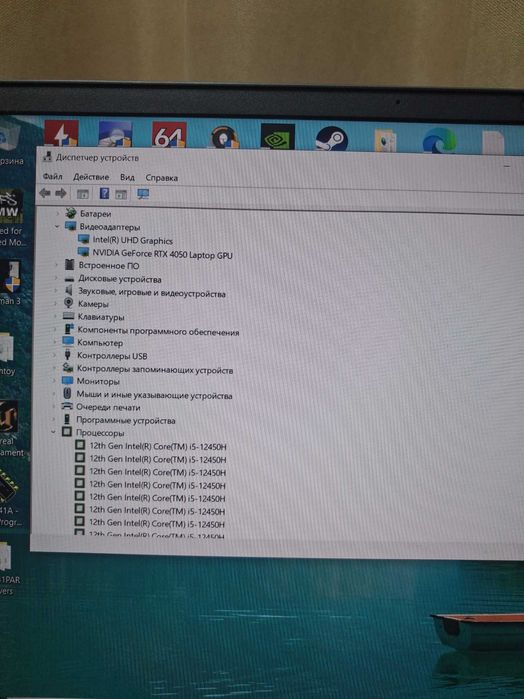Open the Справка menu
Viewport: 524px width, 699px height.
[161, 178]
